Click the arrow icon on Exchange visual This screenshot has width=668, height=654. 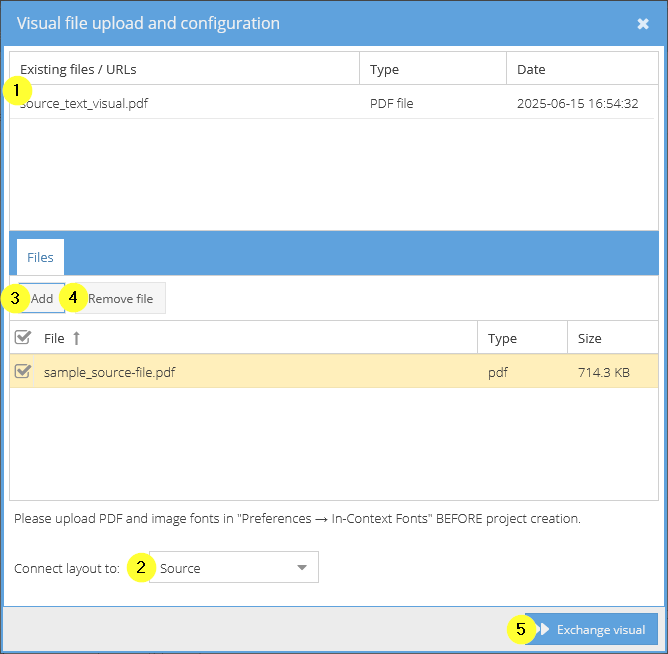click(x=544, y=629)
